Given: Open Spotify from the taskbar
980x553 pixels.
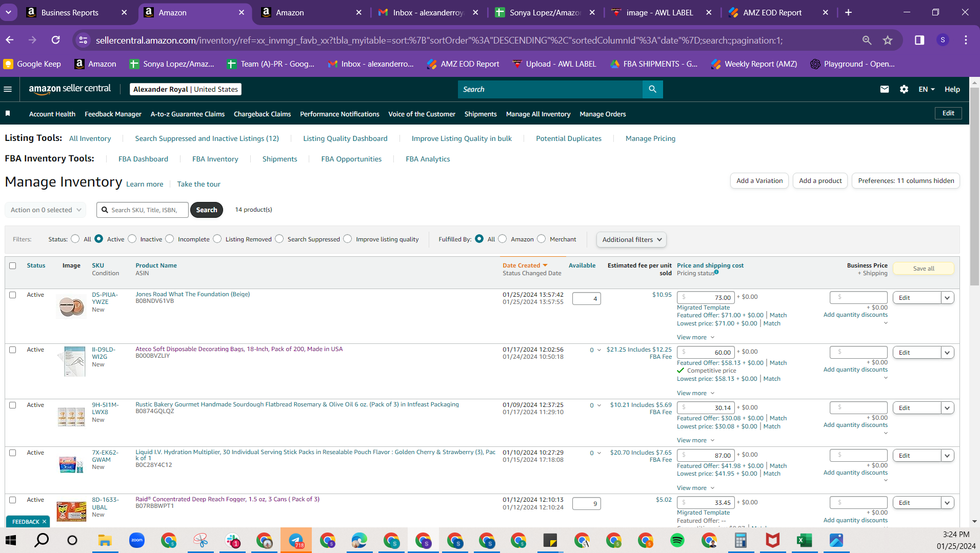Looking at the screenshot, I should click(677, 540).
